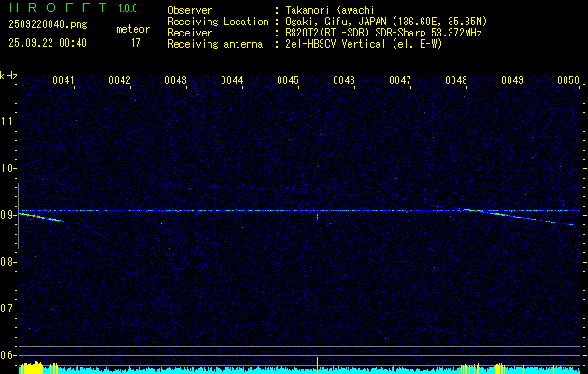588x374 pixels.
Task: Select the 0043 time marker
Action: pos(176,81)
